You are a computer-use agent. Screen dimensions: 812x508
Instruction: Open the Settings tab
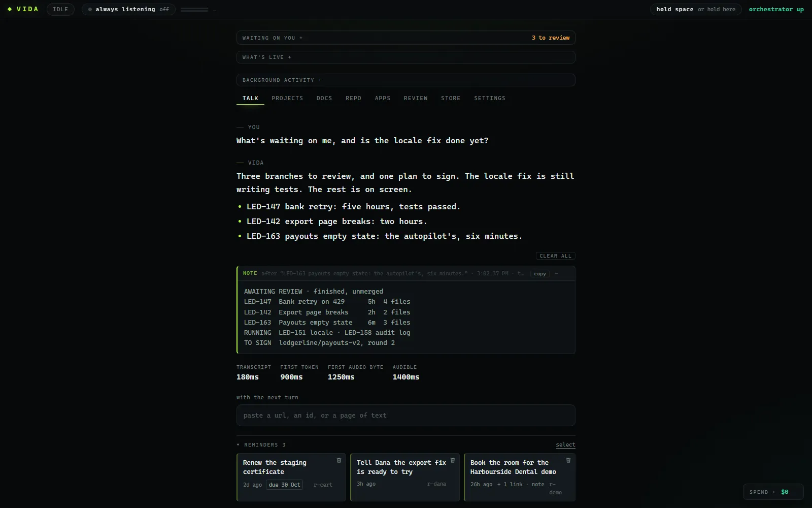pyautogui.click(x=490, y=98)
